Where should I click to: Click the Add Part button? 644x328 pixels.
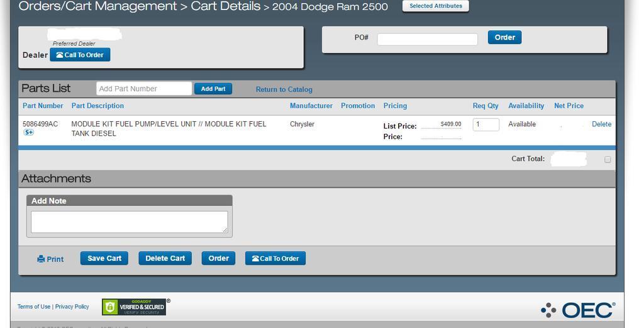pyautogui.click(x=213, y=89)
